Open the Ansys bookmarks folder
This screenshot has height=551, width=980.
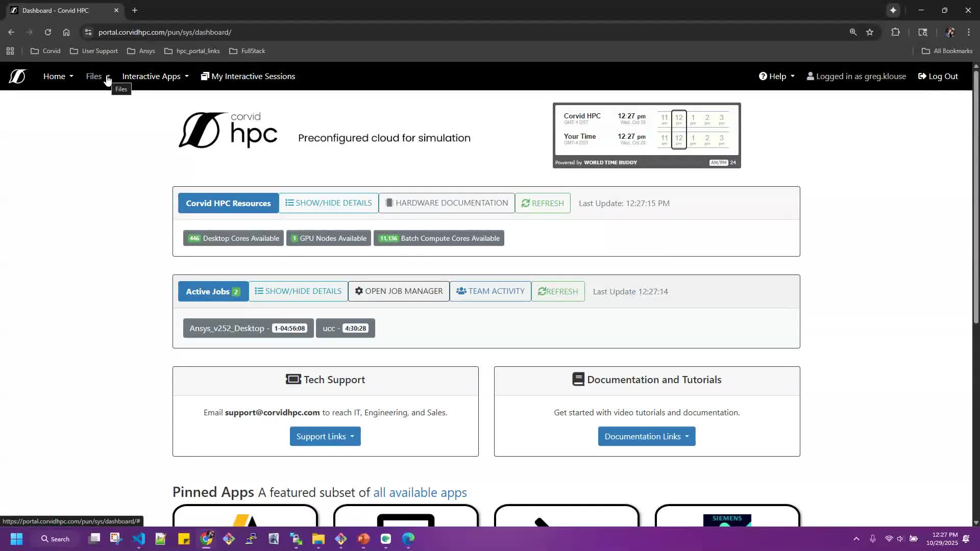coord(141,51)
